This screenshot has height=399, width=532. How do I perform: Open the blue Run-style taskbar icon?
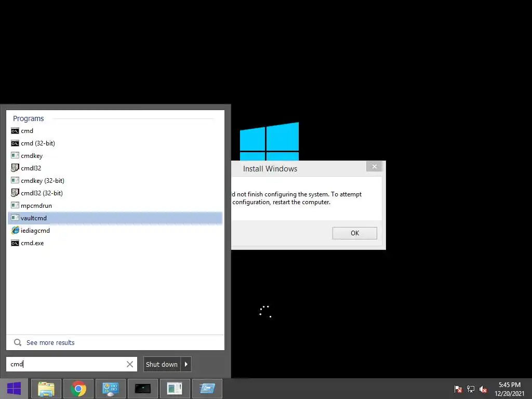pos(207,389)
